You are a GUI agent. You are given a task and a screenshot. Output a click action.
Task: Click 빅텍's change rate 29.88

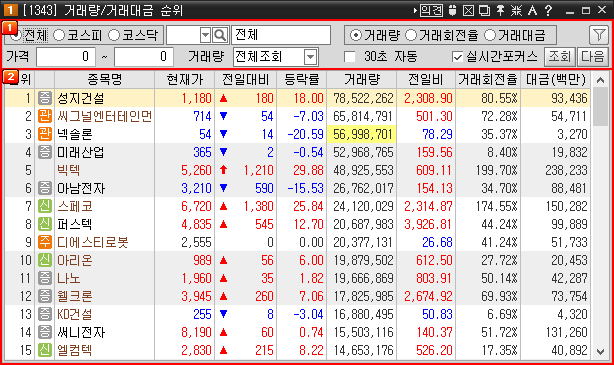pos(309,170)
